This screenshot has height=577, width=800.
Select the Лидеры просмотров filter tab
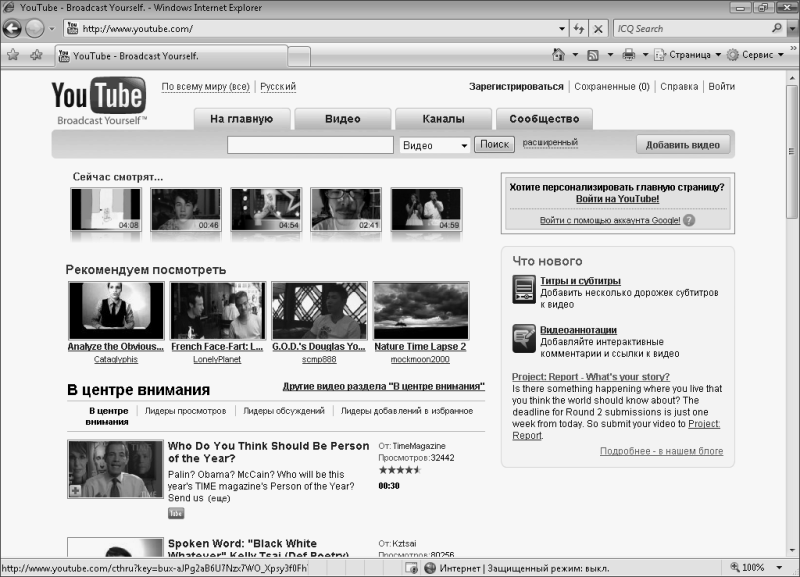tap(186, 411)
